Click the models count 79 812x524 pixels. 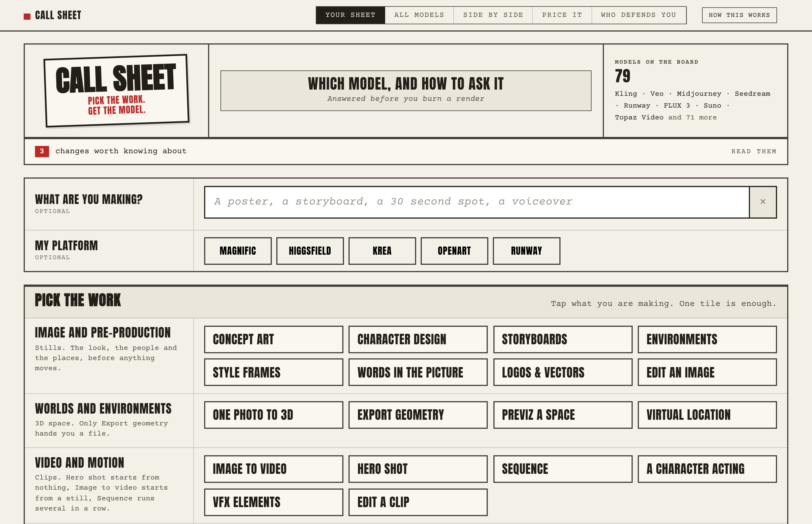(622, 76)
